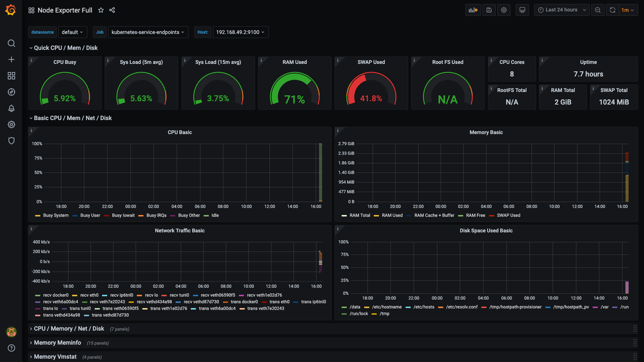Open the Configuration gear in sidebar
This screenshot has height=362, width=644.
pos(11,124)
